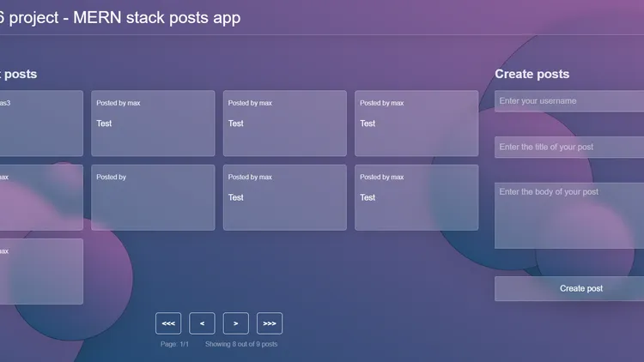
Task: Click the lone post card in bottom row
Action: coord(41,271)
